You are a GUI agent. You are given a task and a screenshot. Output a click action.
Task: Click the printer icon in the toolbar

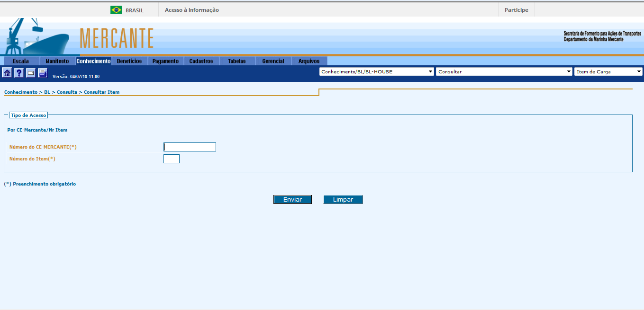pyautogui.click(x=43, y=73)
